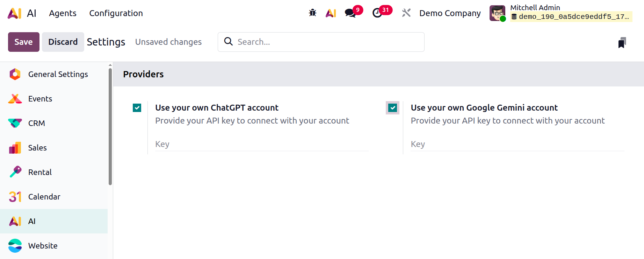Open the AI assistant icon in navbar

point(331,13)
